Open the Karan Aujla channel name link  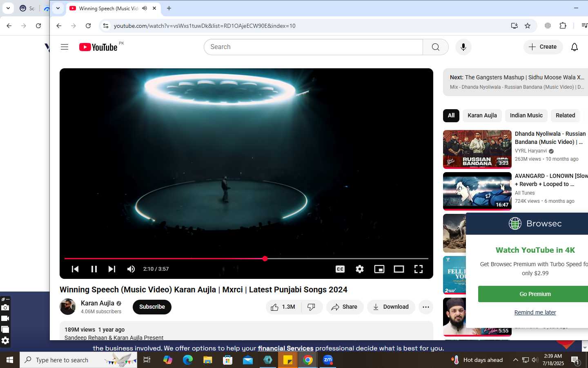click(x=98, y=303)
